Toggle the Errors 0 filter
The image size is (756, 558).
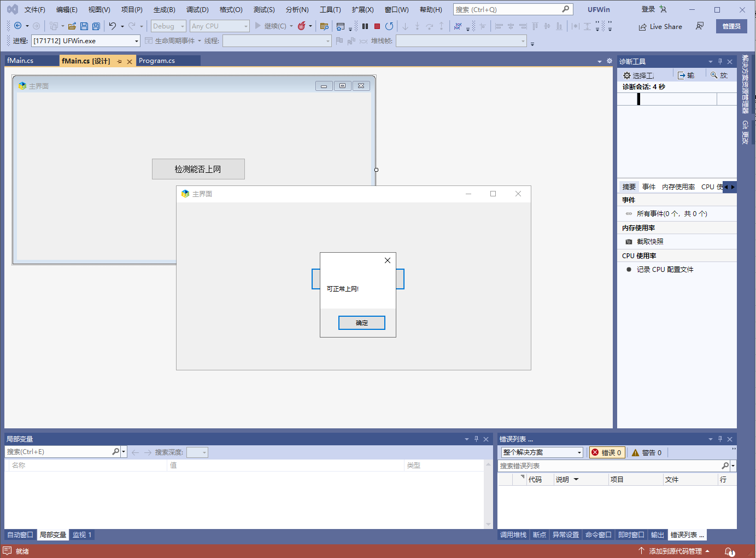(607, 452)
